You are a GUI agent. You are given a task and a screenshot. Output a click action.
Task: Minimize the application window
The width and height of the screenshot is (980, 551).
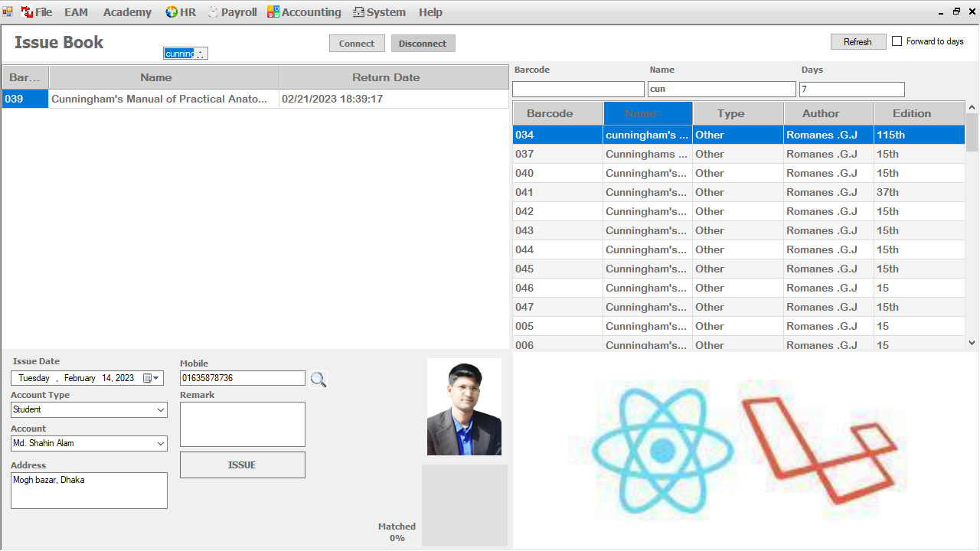tap(941, 11)
